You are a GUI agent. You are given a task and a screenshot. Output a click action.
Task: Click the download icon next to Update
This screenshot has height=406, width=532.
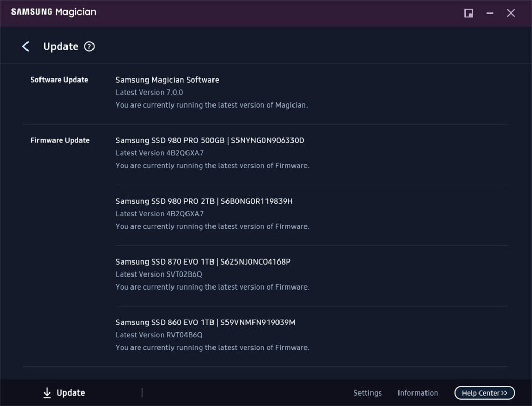coord(47,392)
